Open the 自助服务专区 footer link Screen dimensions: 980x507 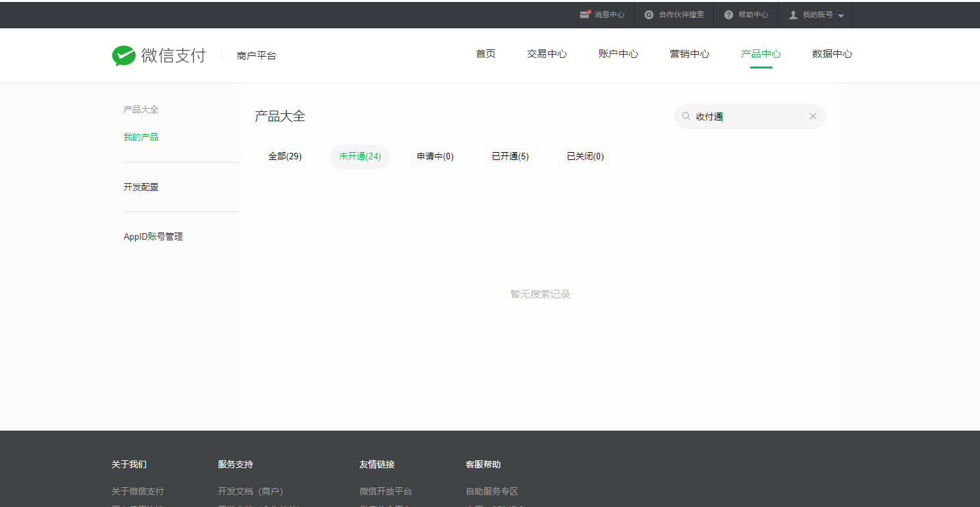point(492,491)
